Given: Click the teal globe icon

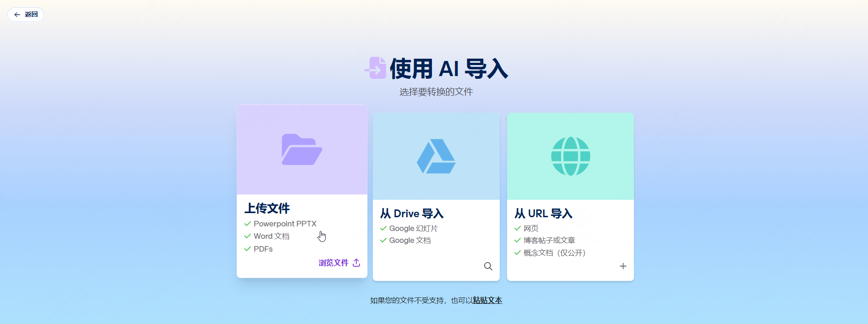Looking at the screenshot, I should pyautogui.click(x=570, y=156).
